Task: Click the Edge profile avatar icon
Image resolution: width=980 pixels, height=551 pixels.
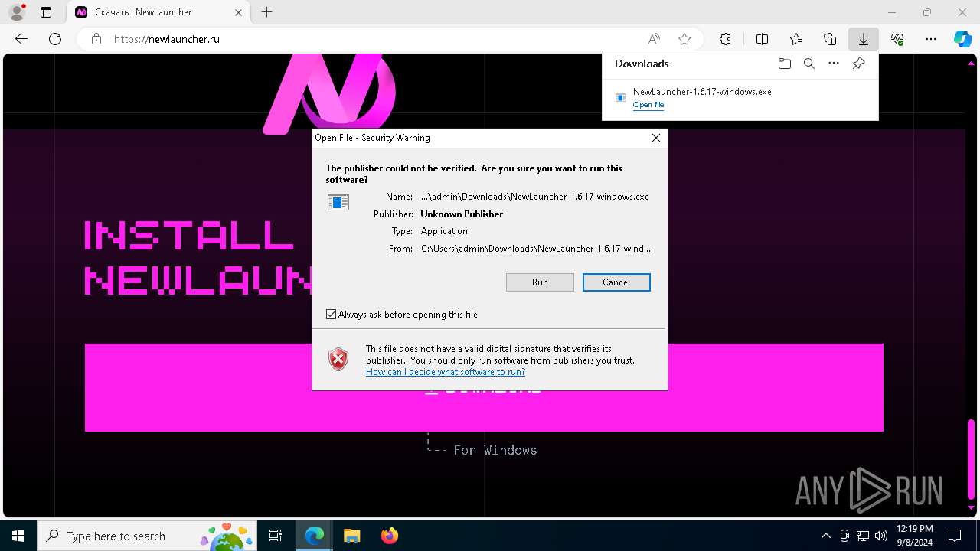Action: [17, 12]
